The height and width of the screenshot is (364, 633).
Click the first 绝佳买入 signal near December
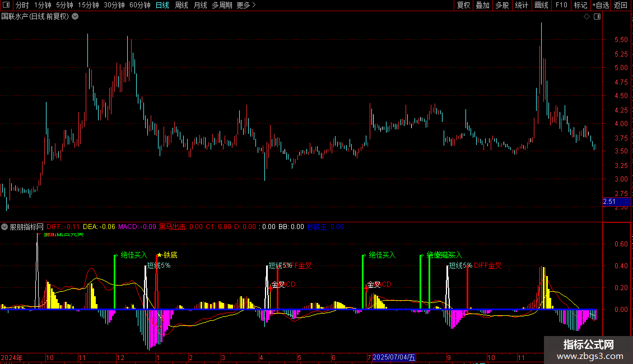click(134, 255)
